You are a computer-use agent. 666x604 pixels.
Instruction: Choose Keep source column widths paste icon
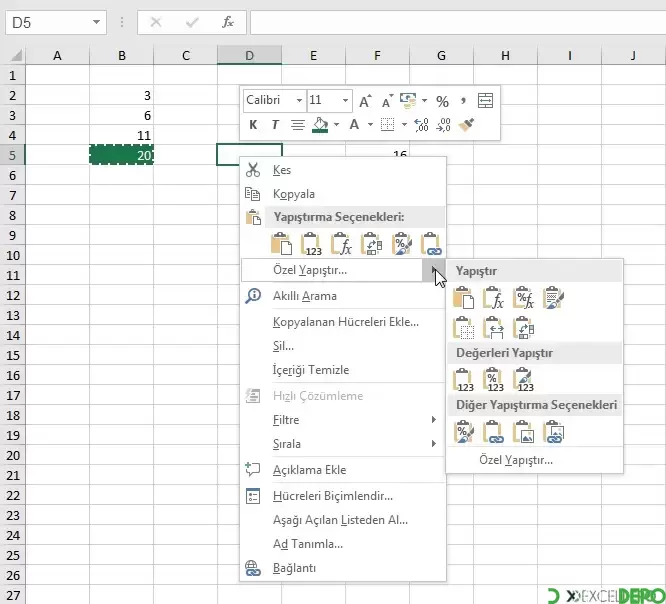coord(494,328)
